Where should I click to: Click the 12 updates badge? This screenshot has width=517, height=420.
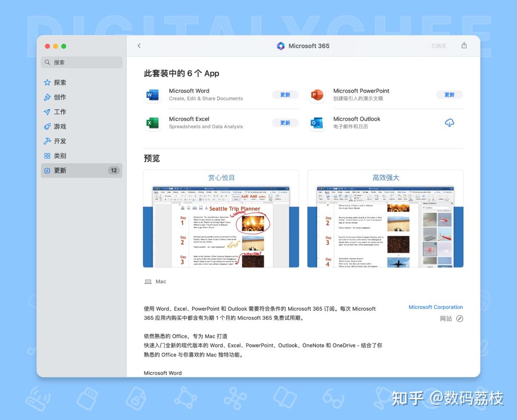click(x=114, y=170)
